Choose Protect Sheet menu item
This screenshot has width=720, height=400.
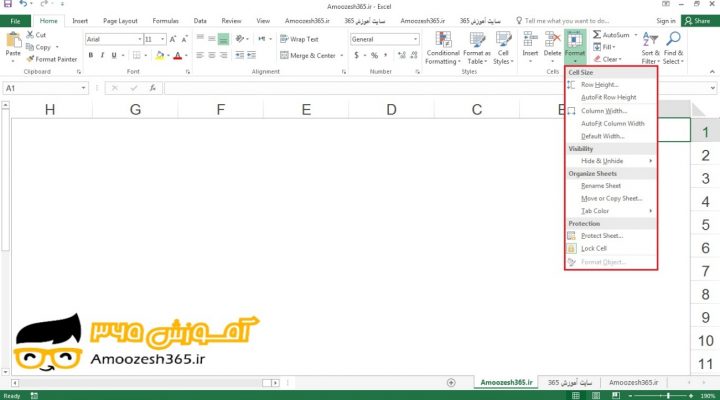[611, 236]
